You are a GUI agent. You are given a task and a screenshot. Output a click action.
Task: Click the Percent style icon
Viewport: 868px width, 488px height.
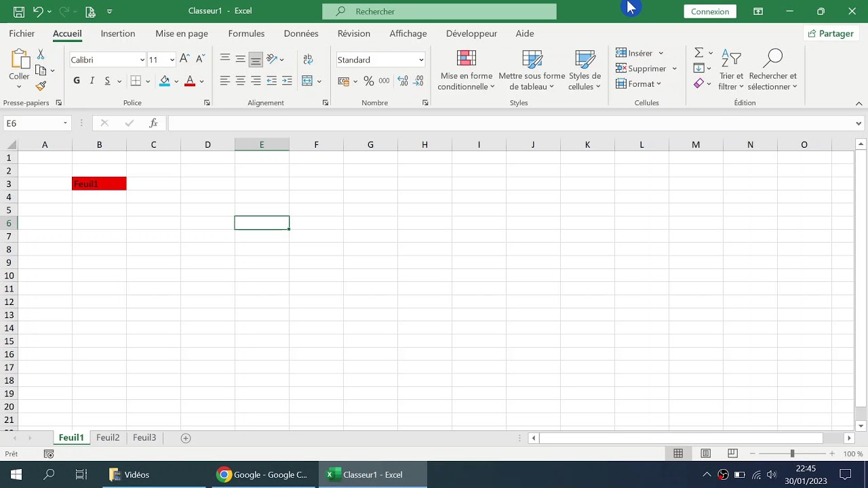pyautogui.click(x=368, y=81)
